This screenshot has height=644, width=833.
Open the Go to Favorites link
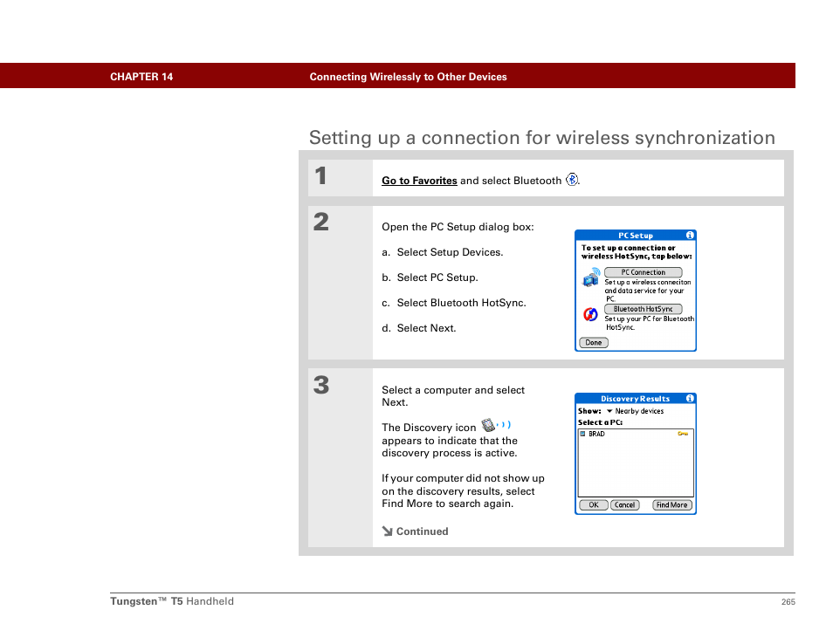coord(419,181)
